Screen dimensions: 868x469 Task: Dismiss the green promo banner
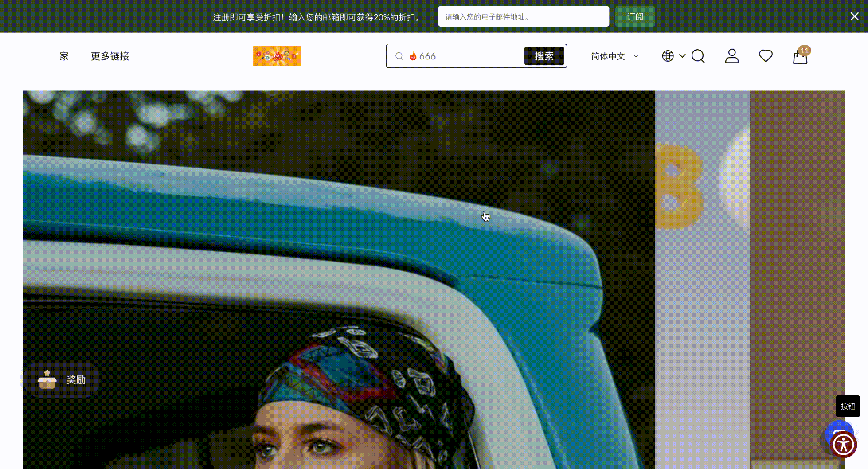(854, 16)
